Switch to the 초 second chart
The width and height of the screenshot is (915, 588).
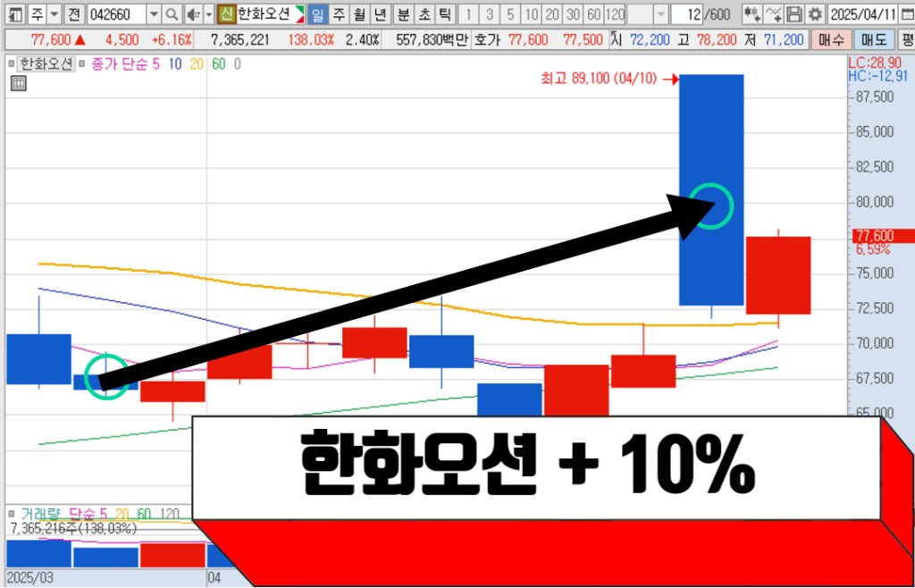pos(424,14)
